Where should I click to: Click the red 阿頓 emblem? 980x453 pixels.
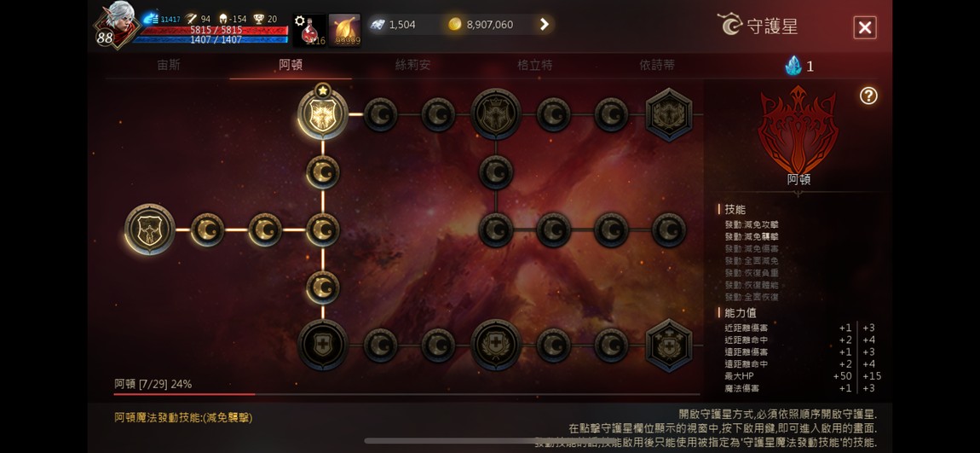798,131
